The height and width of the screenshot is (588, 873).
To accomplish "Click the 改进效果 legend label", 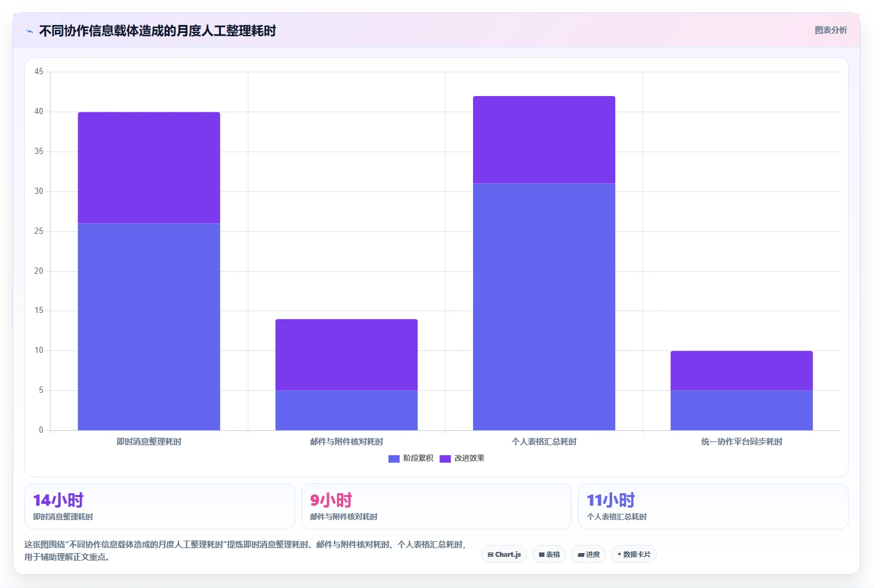I will [469, 458].
